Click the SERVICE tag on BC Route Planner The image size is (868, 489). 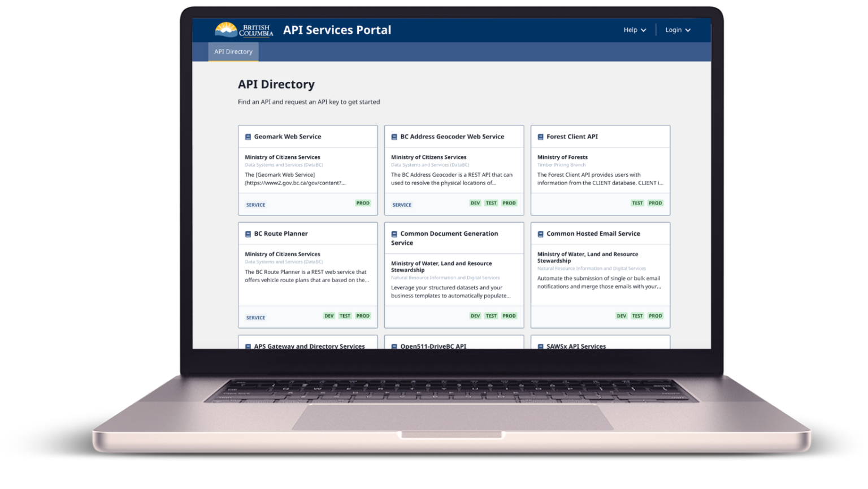(255, 317)
